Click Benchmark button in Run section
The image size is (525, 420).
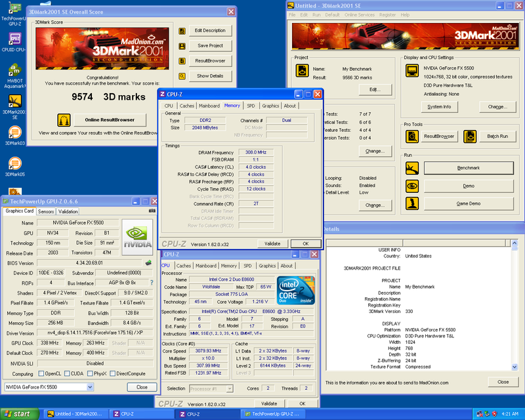[x=469, y=168]
